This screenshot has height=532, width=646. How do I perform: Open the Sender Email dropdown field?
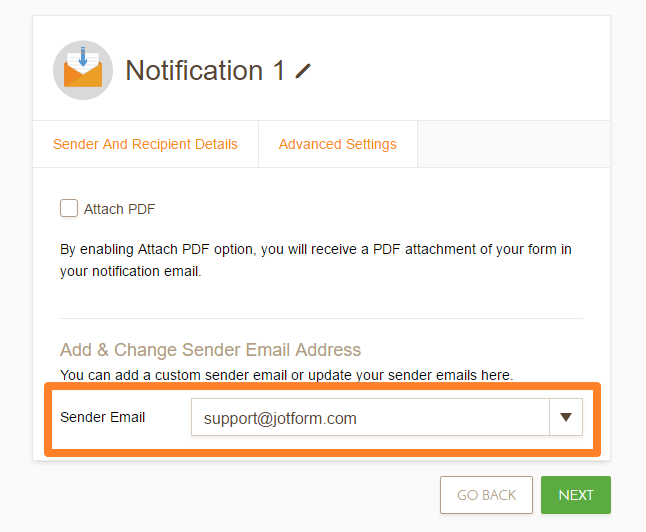pos(370,418)
